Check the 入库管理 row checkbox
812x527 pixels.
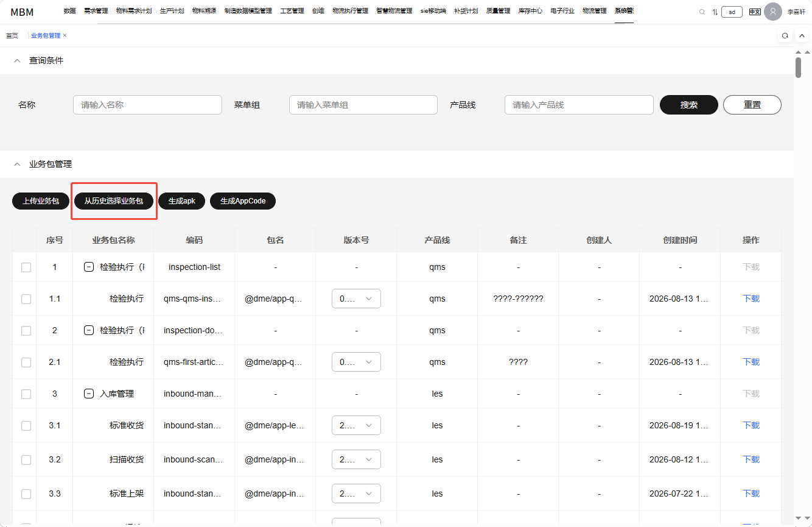[x=26, y=394]
